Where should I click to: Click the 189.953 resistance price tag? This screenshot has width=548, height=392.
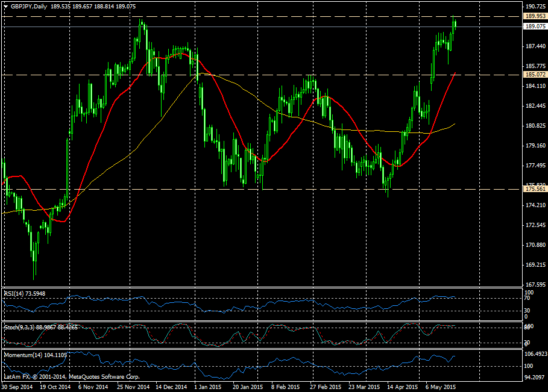[535, 16]
